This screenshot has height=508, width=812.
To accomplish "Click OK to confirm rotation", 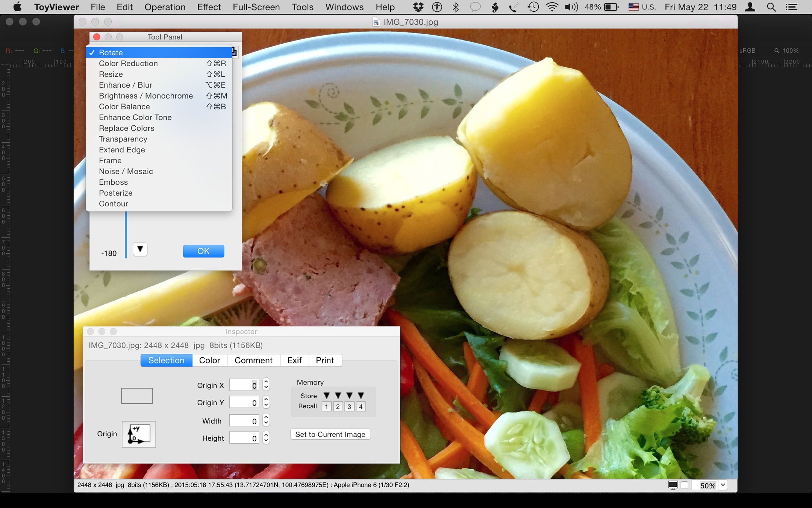I will (204, 251).
